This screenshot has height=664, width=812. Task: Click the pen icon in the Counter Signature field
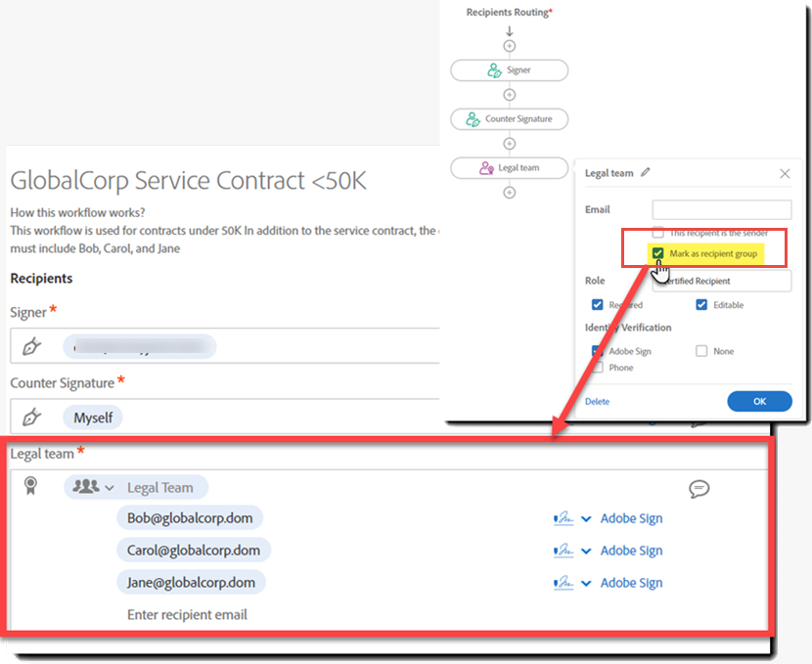[x=31, y=418]
